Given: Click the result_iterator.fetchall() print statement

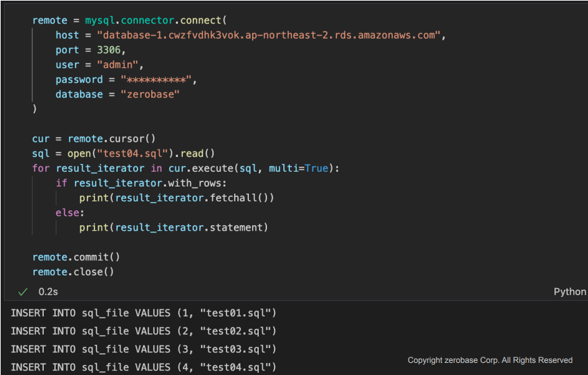Looking at the screenshot, I should click(x=177, y=198).
